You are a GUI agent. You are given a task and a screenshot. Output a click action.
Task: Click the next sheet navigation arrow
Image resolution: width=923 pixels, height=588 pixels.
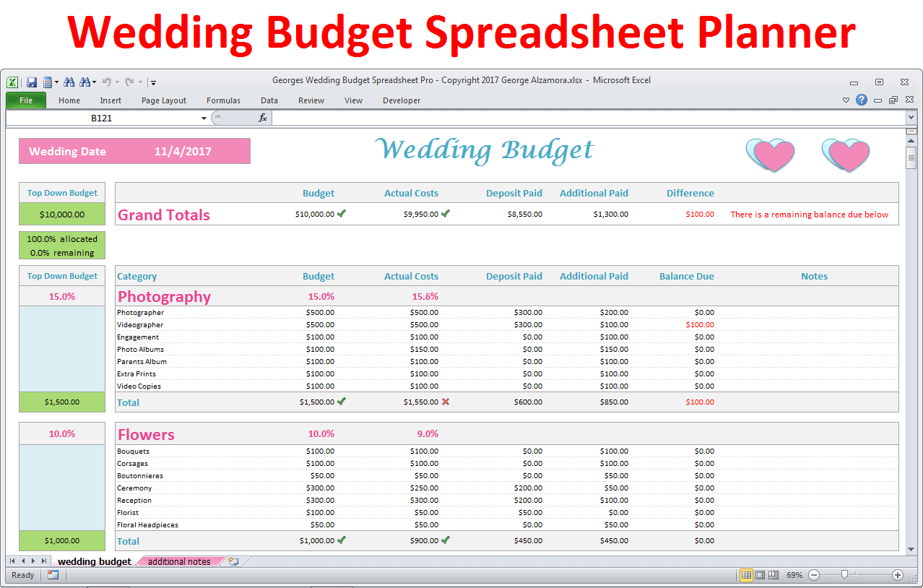point(33,561)
